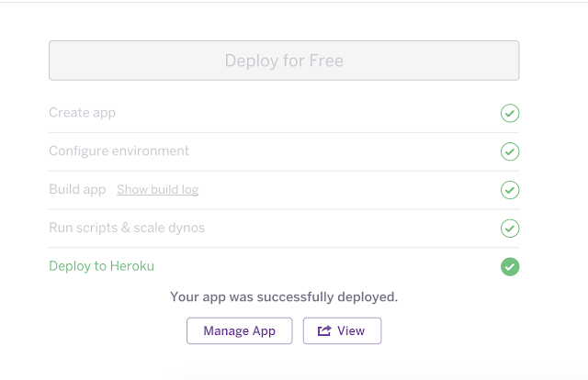Click the Build app step label
Image resolution: width=588 pixels, height=380 pixels.
pos(77,189)
